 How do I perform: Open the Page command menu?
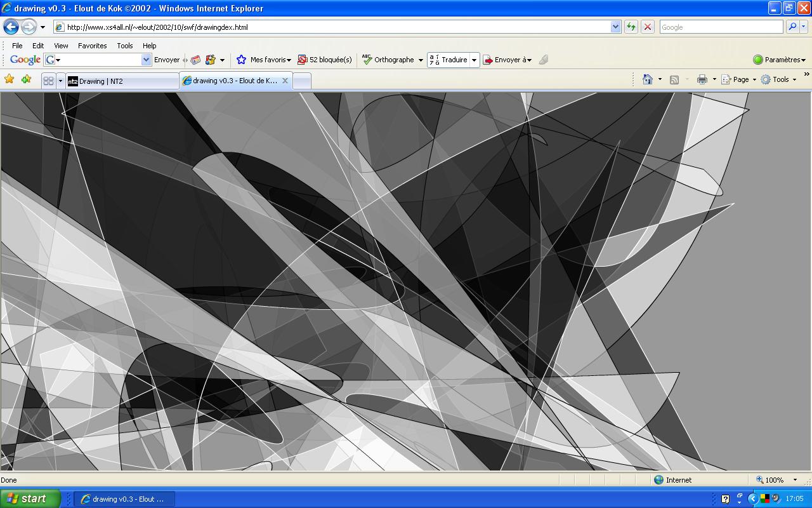[x=739, y=79]
